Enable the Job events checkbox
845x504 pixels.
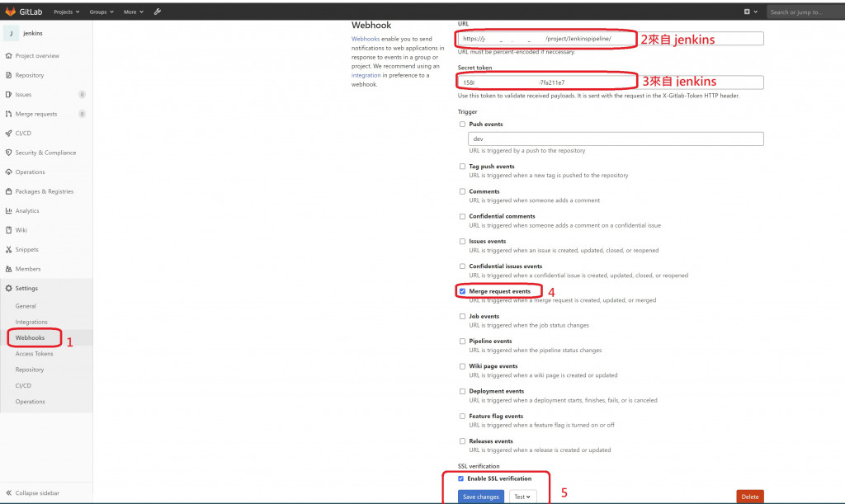[x=462, y=316]
